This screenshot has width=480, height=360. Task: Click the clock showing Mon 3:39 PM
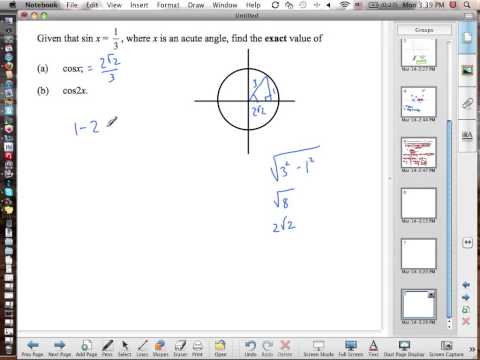pyautogui.click(x=424, y=5)
